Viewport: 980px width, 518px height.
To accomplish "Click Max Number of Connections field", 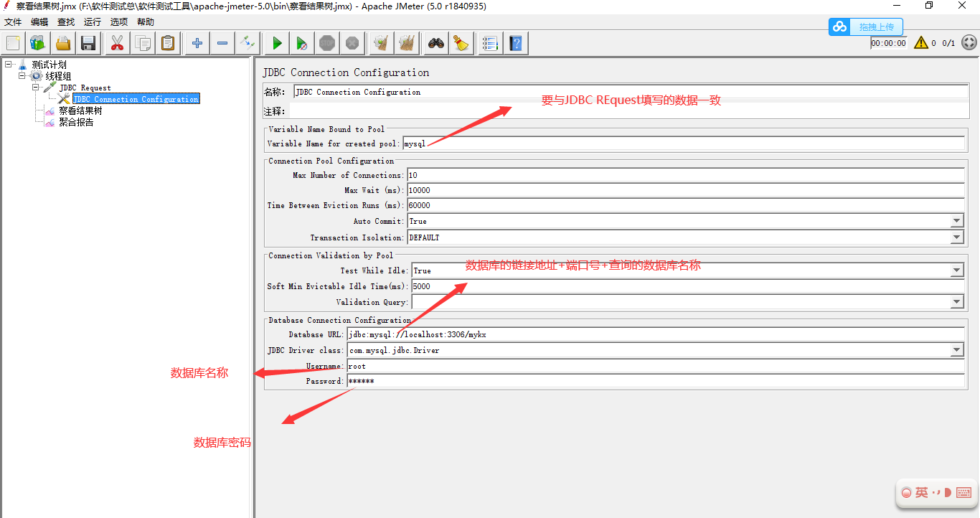I will point(686,175).
